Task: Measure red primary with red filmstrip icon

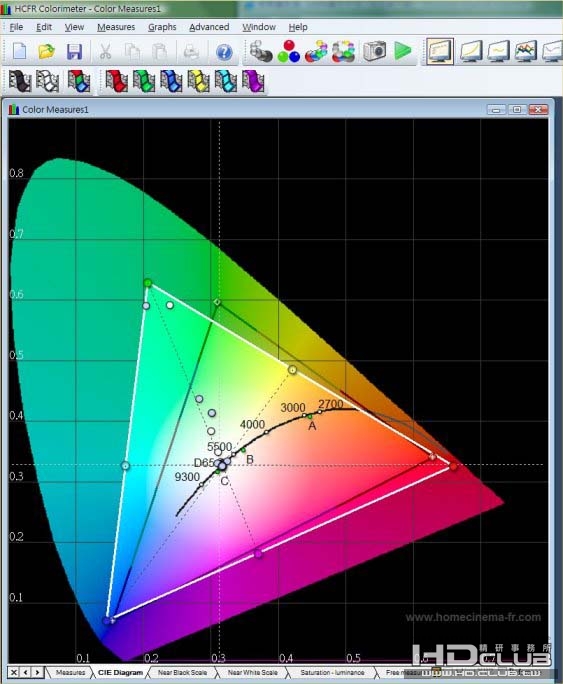Action: pyautogui.click(x=116, y=81)
